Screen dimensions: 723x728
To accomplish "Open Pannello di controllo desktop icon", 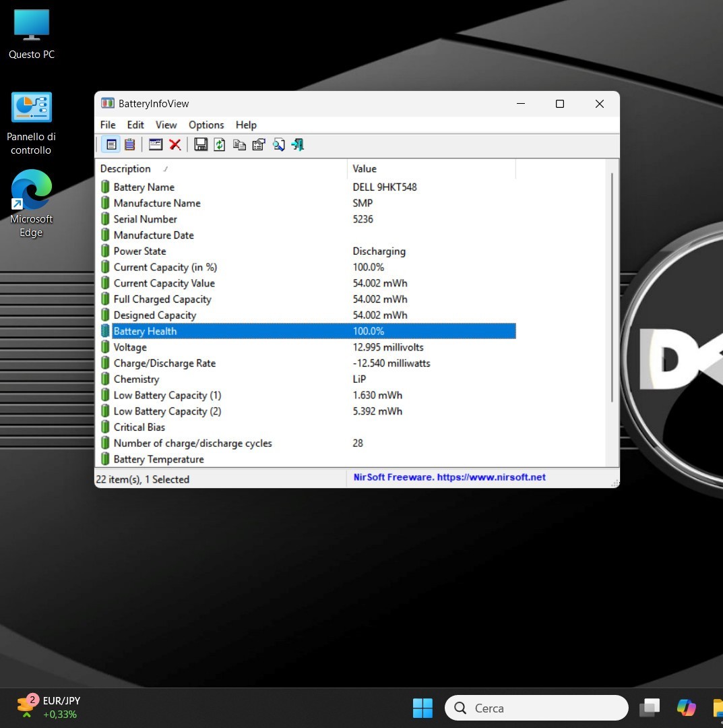I will click(x=31, y=123).
